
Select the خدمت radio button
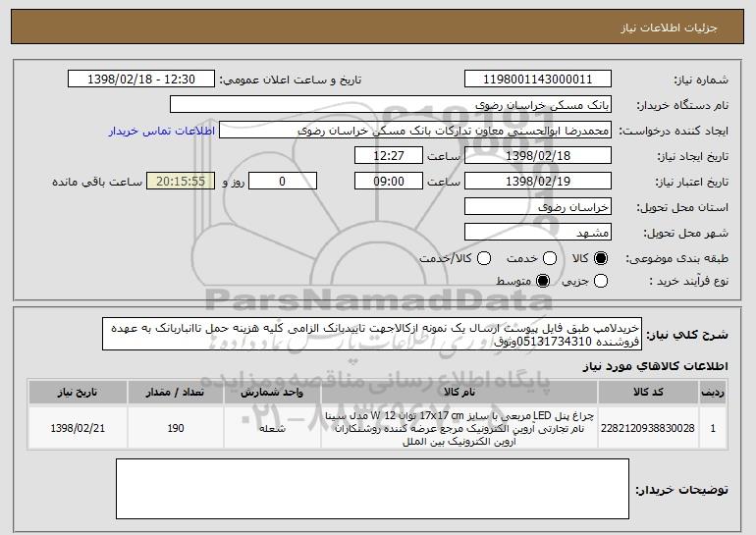pos(550,258)
